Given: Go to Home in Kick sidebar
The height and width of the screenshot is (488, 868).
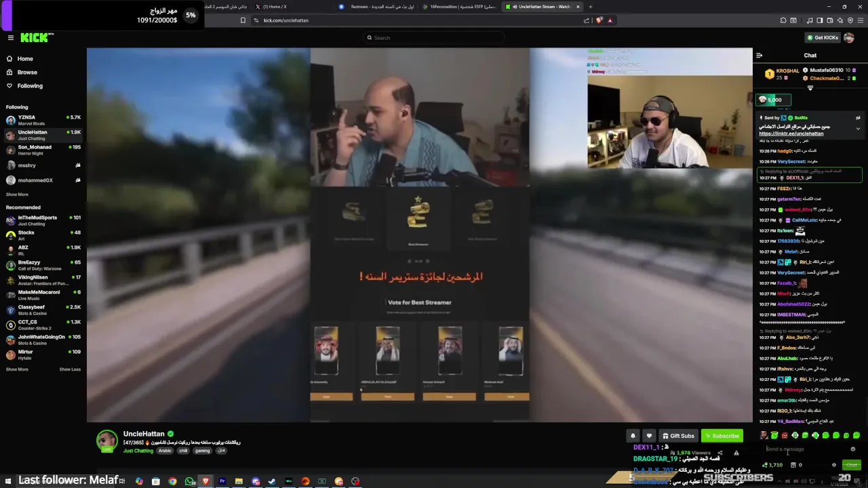Looking at the screenshot, I should pyautogui.click(x=25, y=59).
